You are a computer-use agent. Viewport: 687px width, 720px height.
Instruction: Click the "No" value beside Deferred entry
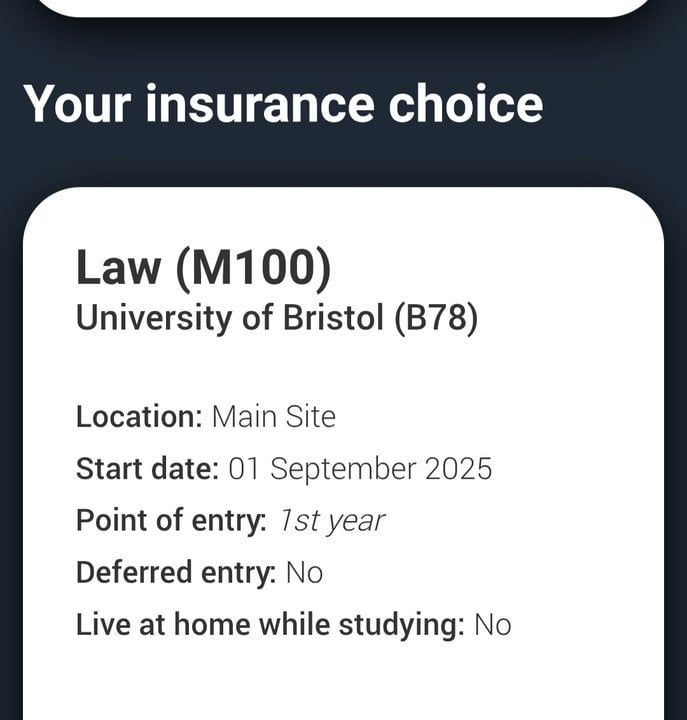point(304,572)
